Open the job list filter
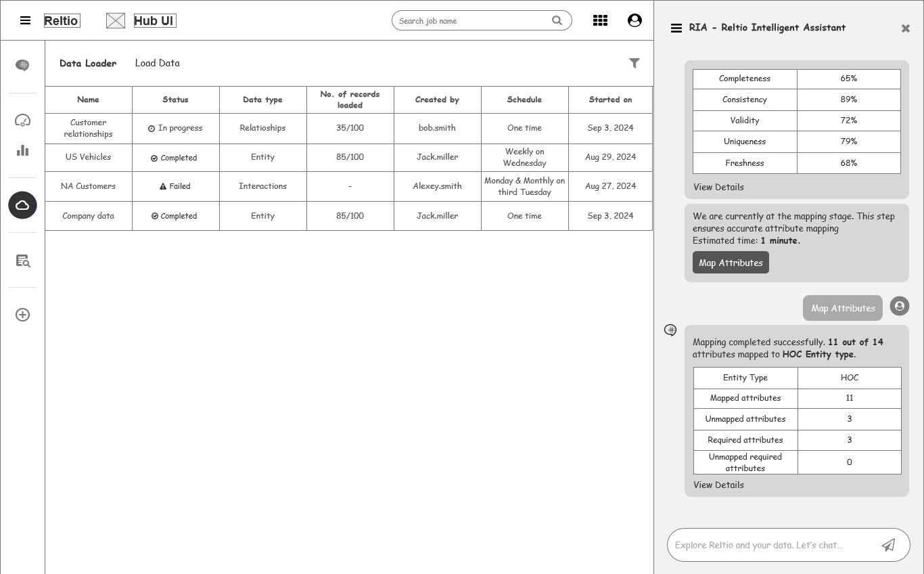 click(634, 63)
